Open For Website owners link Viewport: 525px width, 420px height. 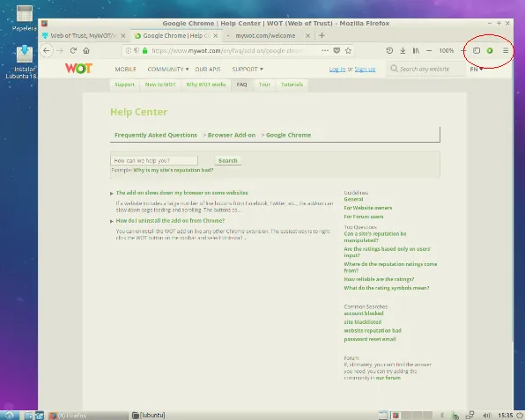(368, 208)
